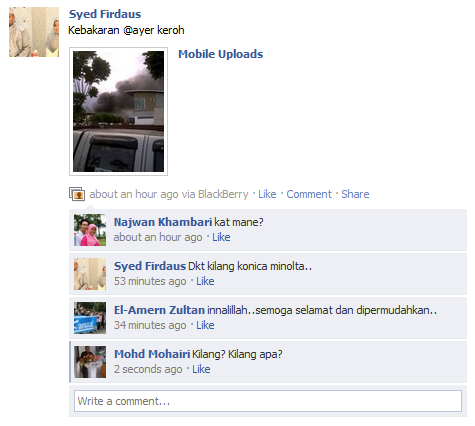Image resolution: width=475 pixels, height=426 pixels.
Task: Open Mohd Mohairi's profile name link
Action: pos(152,354)
